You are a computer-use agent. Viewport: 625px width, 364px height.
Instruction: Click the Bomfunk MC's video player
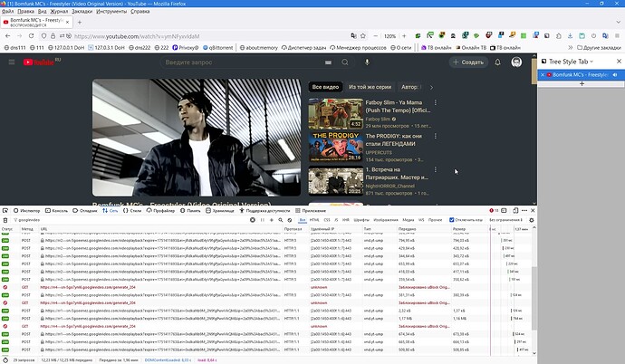197,138
